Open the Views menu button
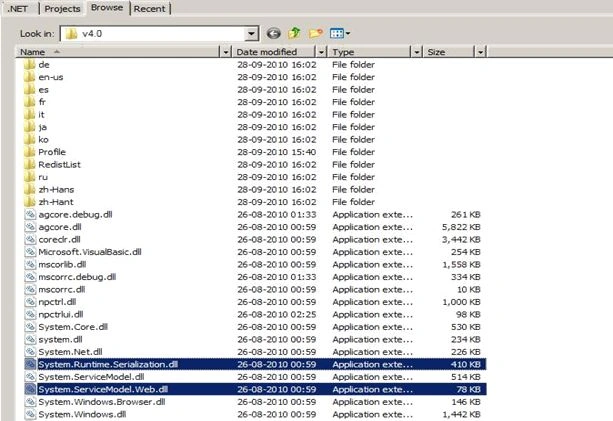Viewport: 613px width, 421px height. (x=339, y=34)
